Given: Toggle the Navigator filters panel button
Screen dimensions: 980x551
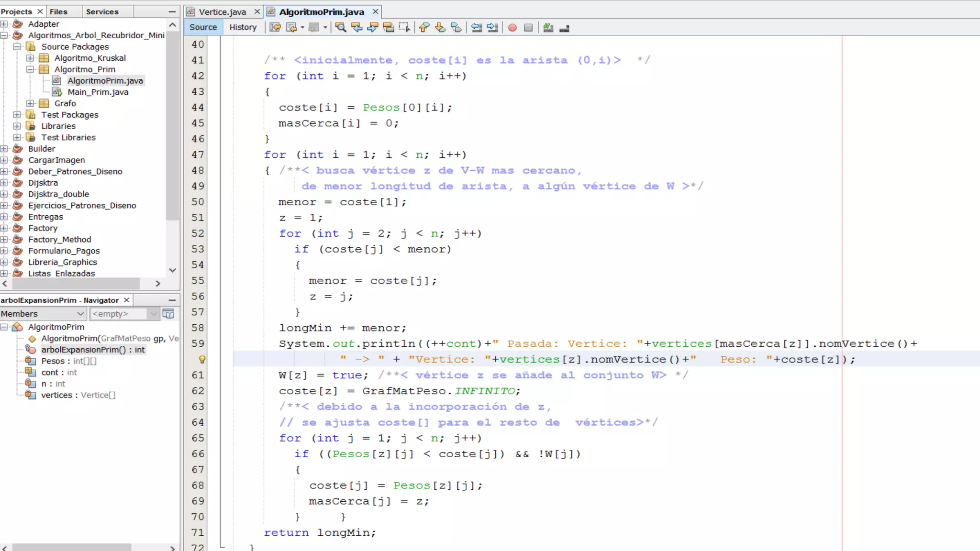Looking at the screenshot, I should (x=168, y=314).
